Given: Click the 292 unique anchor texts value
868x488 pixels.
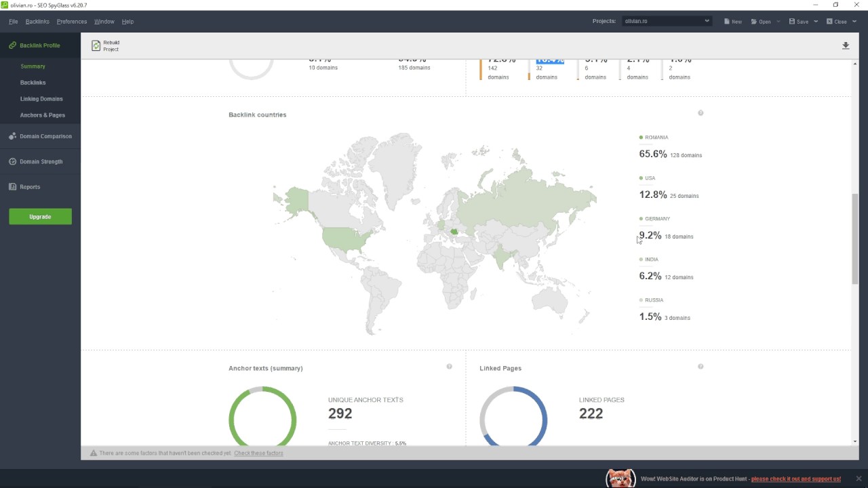Looking at the screenshot, I should point(340,413).
